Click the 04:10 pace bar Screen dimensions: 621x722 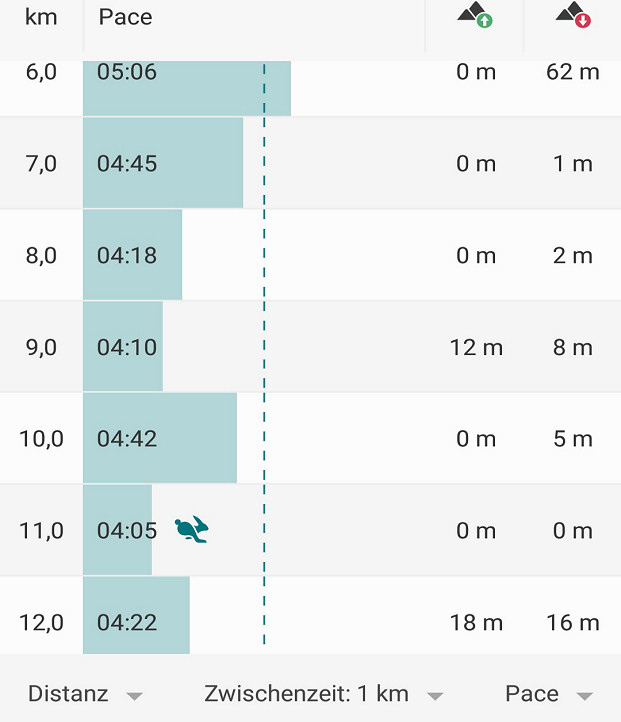tap(123, 348)
